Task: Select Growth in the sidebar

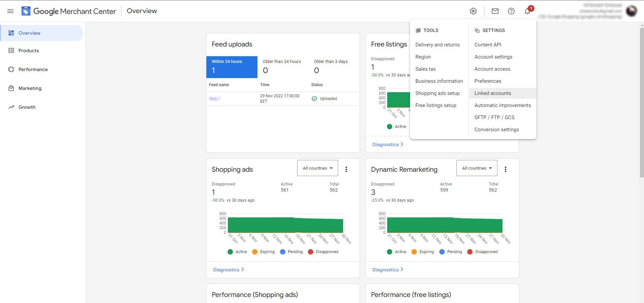Action: point(27,107)
